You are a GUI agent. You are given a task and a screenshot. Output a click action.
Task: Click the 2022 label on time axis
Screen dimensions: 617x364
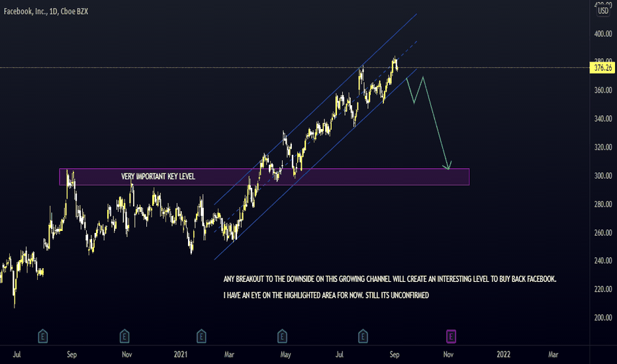click(503, 355)
